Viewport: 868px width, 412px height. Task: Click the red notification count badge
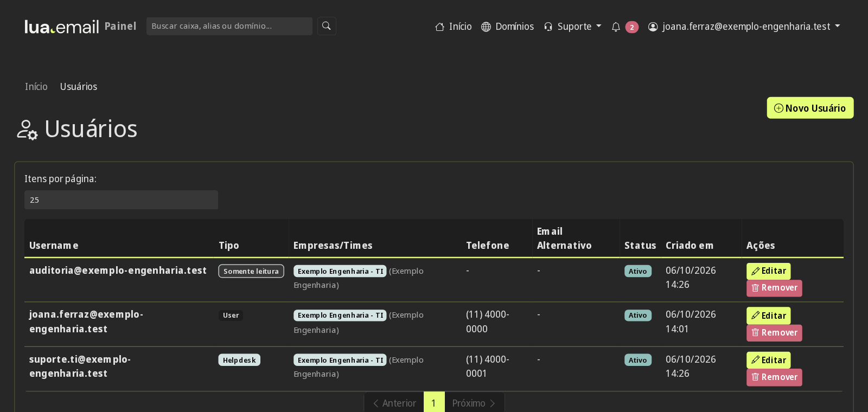631,27
